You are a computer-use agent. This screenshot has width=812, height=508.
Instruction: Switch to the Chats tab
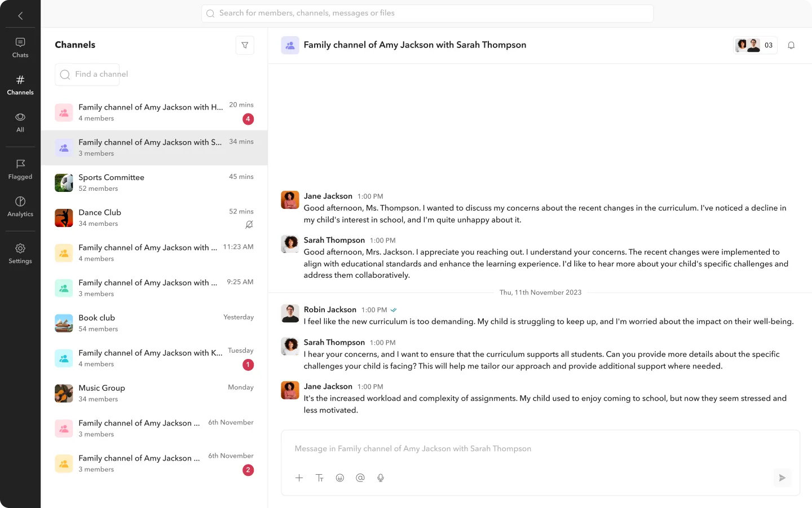[20, 47]
